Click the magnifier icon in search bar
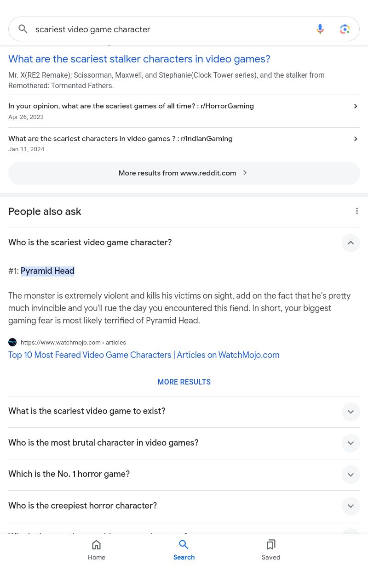368x588 pixels. [23, 29]
